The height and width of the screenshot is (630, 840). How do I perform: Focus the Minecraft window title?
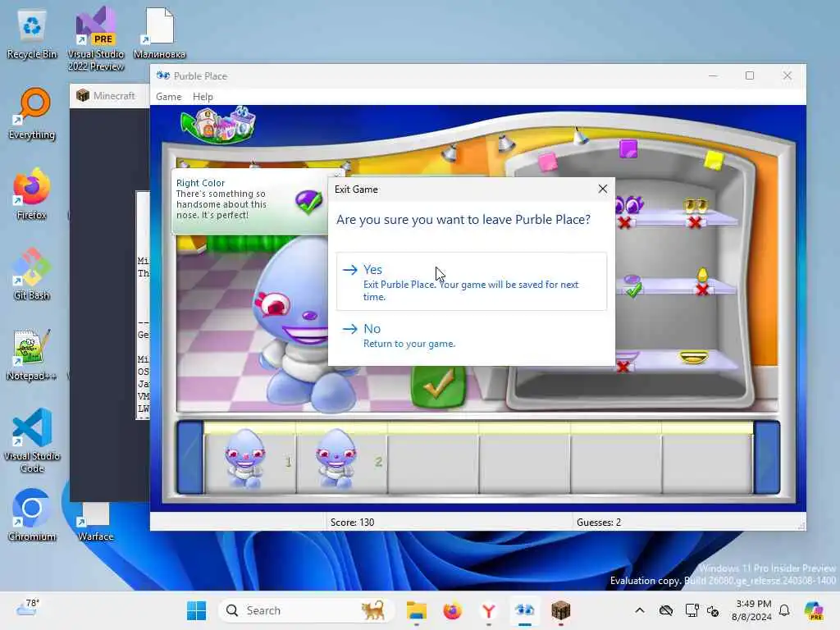[113, 95]
